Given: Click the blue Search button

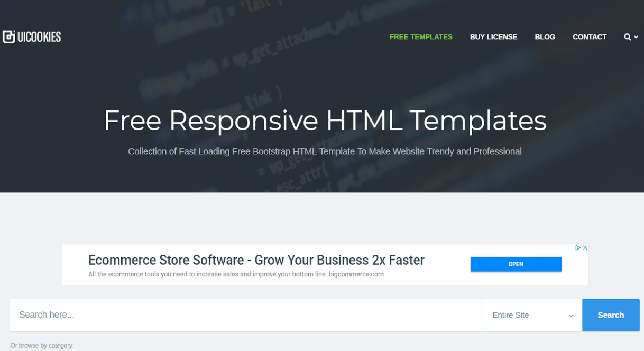Looking at the screenshot, I should point(611,315).
